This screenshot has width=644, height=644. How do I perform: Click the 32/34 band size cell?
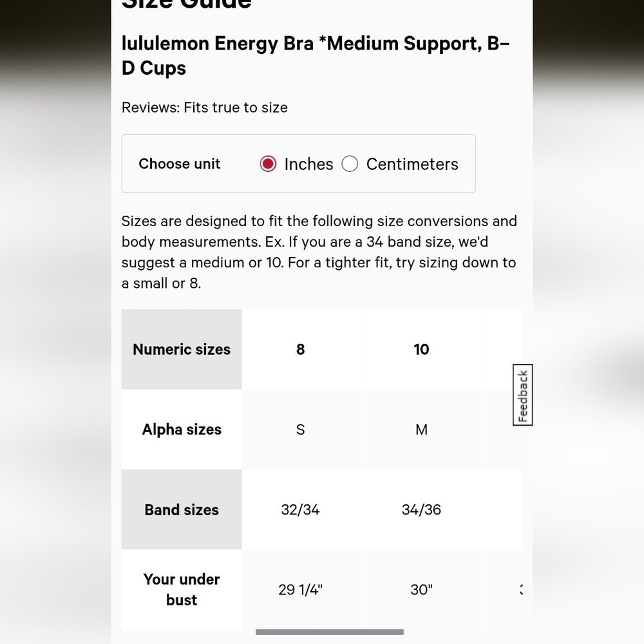(301, 509)
